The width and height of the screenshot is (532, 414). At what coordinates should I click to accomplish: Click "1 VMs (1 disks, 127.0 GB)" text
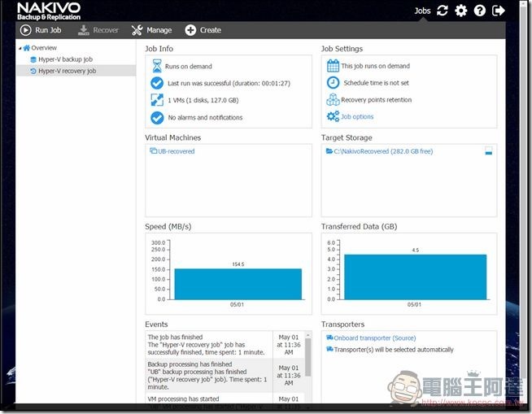click(x=203, y=100)
